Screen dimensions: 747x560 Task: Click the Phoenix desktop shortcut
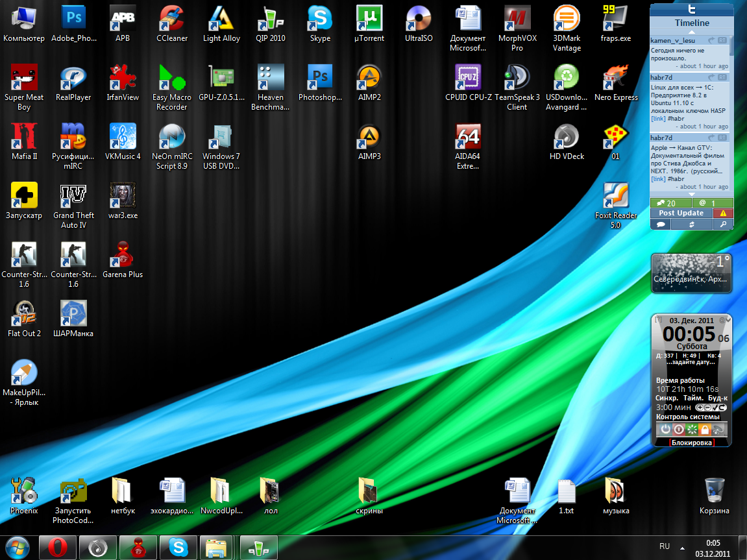(24, 496)
